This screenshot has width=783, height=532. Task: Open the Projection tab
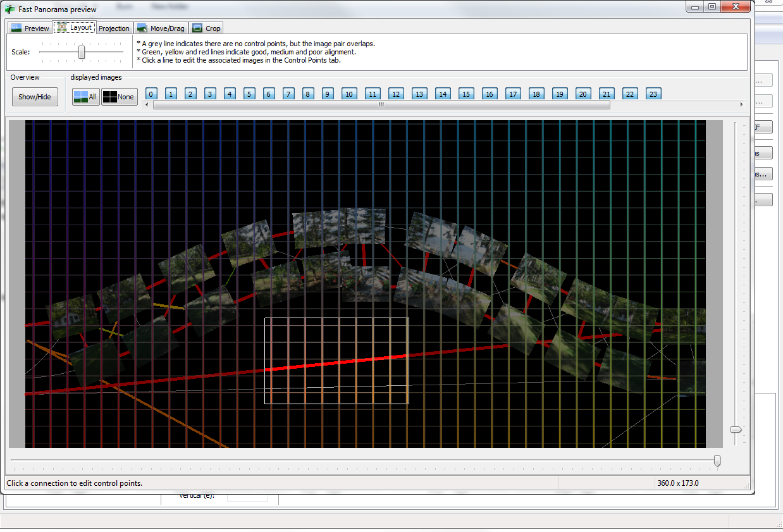coord(114,28)
